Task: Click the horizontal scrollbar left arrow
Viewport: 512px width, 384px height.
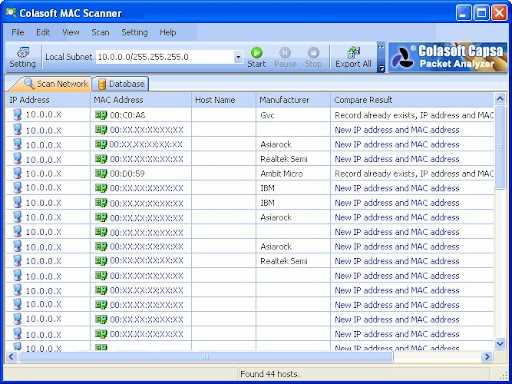Action: [12, 357]
